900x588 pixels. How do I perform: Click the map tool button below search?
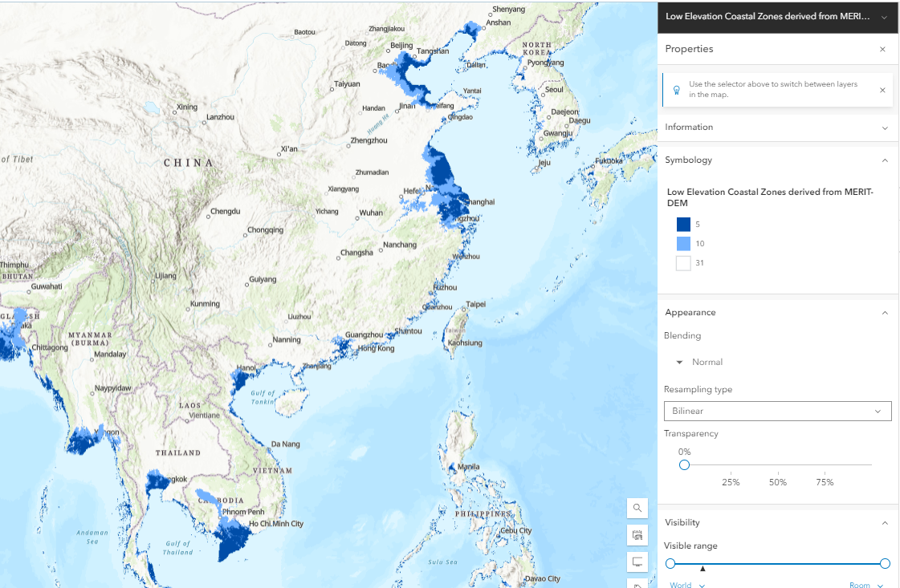(637, 535)
